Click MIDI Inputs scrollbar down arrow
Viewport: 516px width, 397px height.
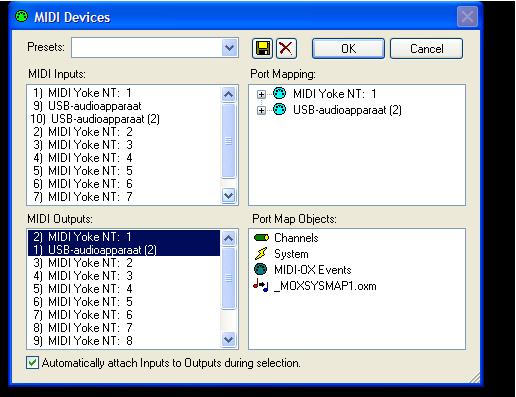pyautogui.click(x=229, y=195)
